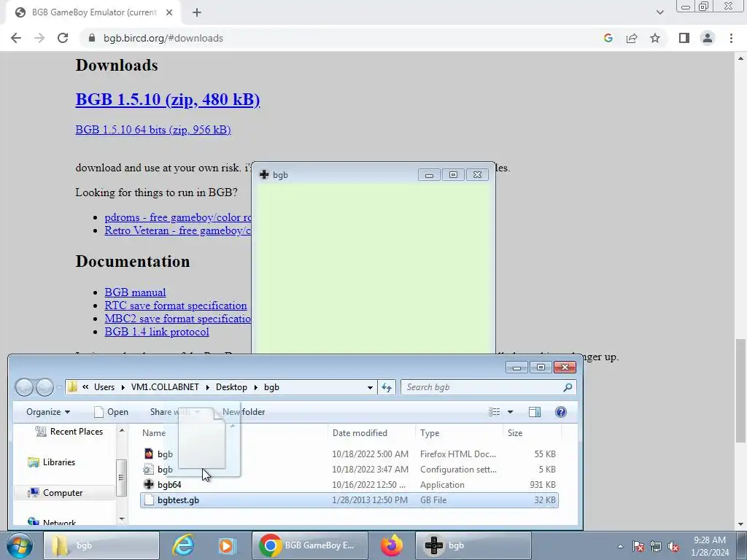Image resolution: width=747 pixels, height=560 pixels.
Task: Open the BGB manual link
Action: 135,292
